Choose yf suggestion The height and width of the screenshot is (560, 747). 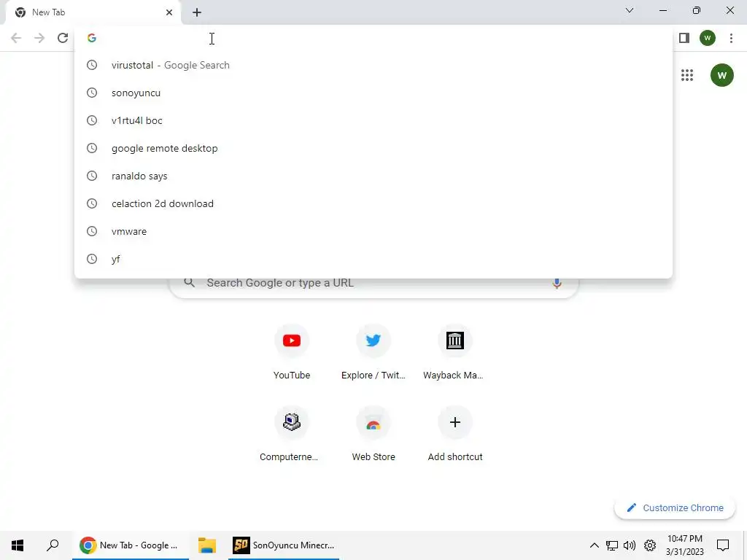pos(373,259)
